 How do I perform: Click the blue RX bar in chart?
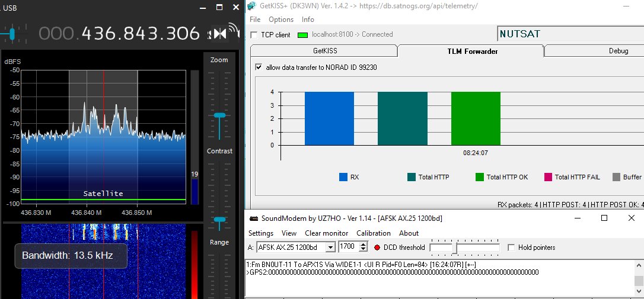coord(329,118)
